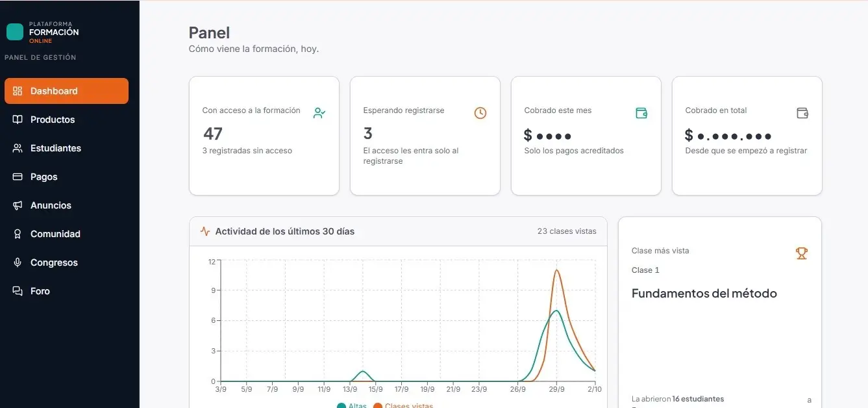Click the 'Clase más vista' label

(x=660, y=251)
